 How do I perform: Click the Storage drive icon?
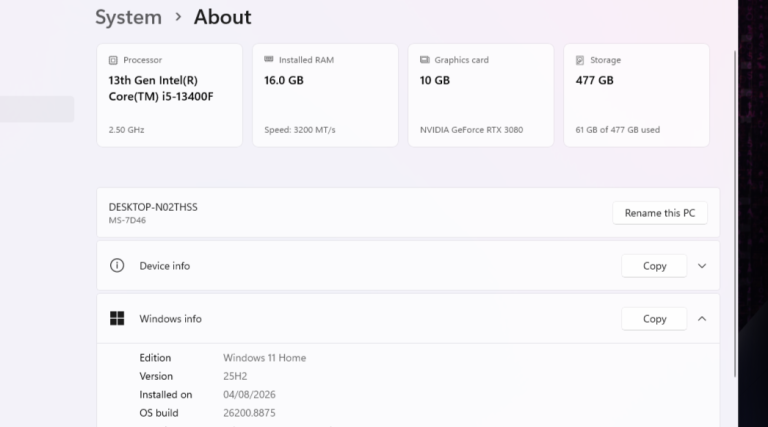pyautogui.click(x=580, y=60)
